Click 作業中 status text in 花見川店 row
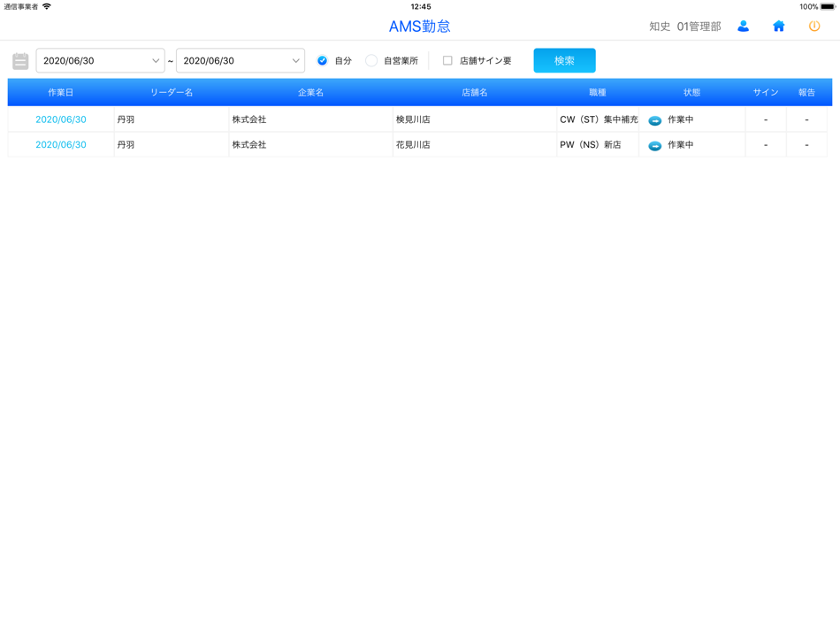This screenshot has height=630, width=840. (680, 145)
